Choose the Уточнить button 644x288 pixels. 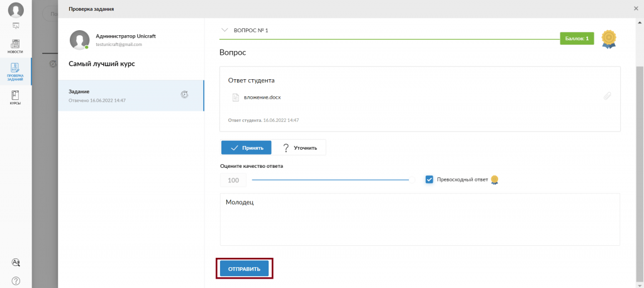click(299, 148)
